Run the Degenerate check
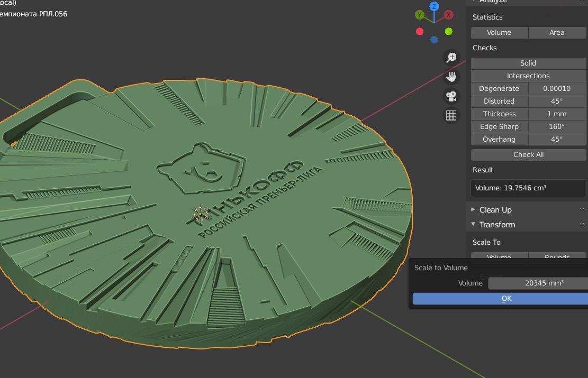This screenshot has width=588, height=378. [499, 88]
